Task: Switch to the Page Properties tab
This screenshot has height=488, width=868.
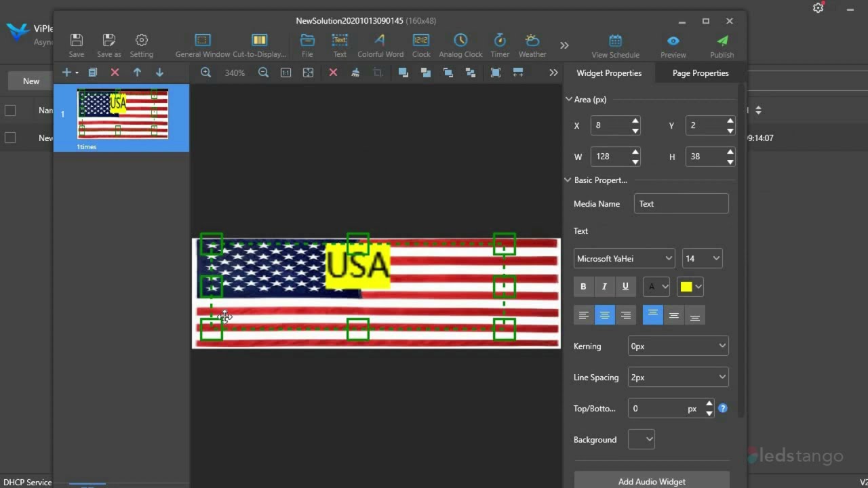Action: coord(701,73)
